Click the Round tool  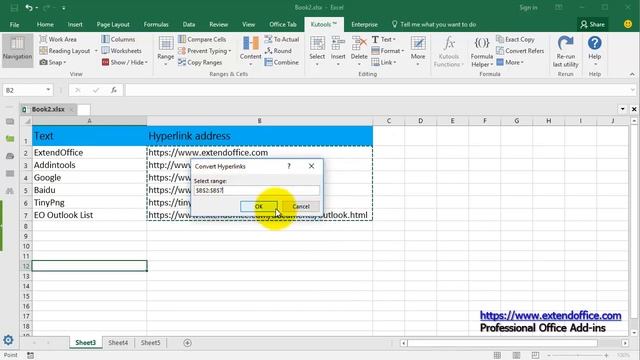(x=278, y=51)
